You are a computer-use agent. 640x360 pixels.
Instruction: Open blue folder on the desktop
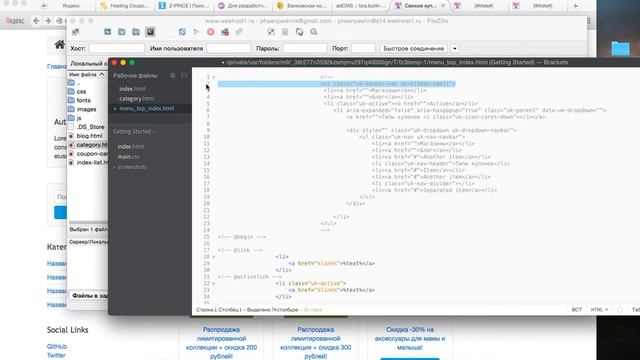pos(620,49)
